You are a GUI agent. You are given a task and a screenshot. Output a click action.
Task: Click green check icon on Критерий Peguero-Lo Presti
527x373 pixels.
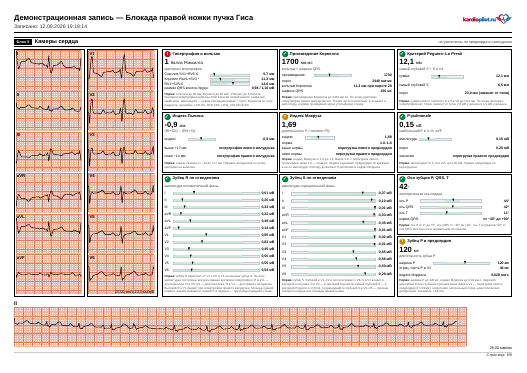click(402, 54)
